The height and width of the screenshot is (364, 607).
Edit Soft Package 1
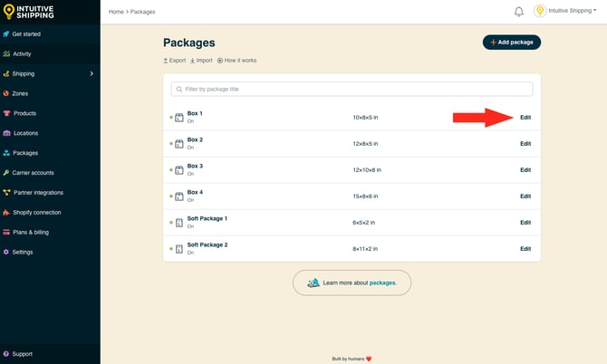pyautogui.click(x=525, y=223)
